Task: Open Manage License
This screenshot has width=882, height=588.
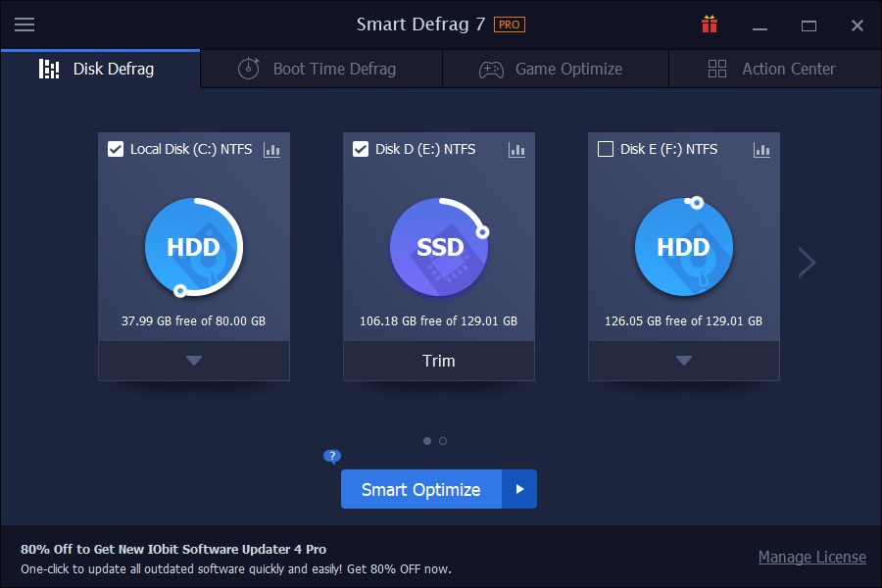Action: [x=812, y=557]
